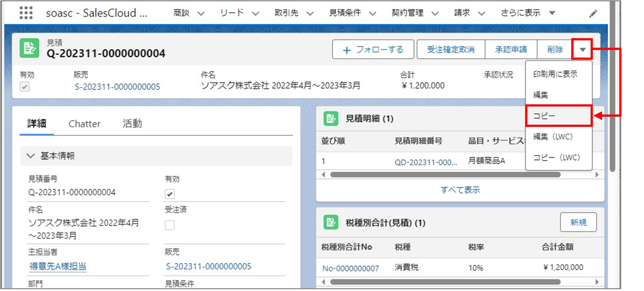Collapse the 基本情報 section
Viewport: 644px width, 291px height.
tap(31, 156)
